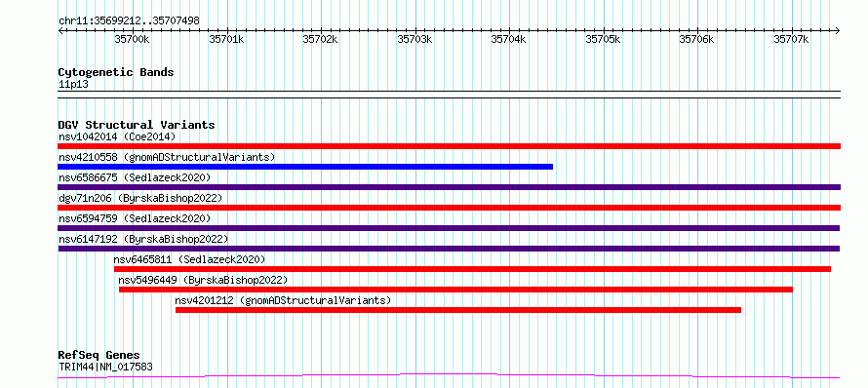Open nsv4210558 (gnomADStructuralVariants) label
This screenshot has width=868, height=388.
click(167, 157)
